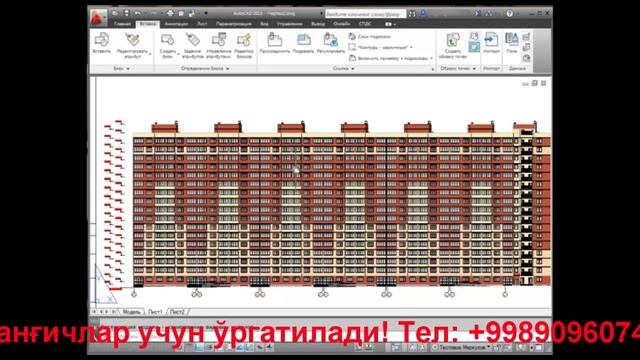Expand the Определение блока panel arrow

click(x=228, y=69)
